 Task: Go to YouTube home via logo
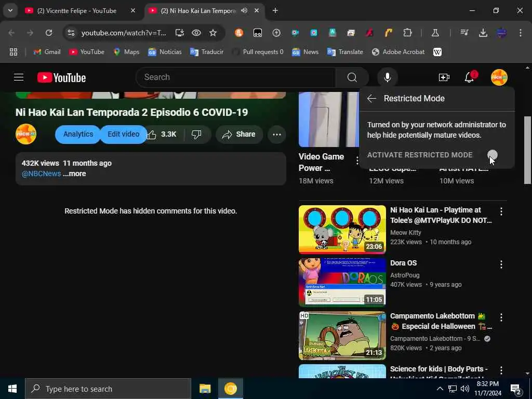(x=61, y=77)
